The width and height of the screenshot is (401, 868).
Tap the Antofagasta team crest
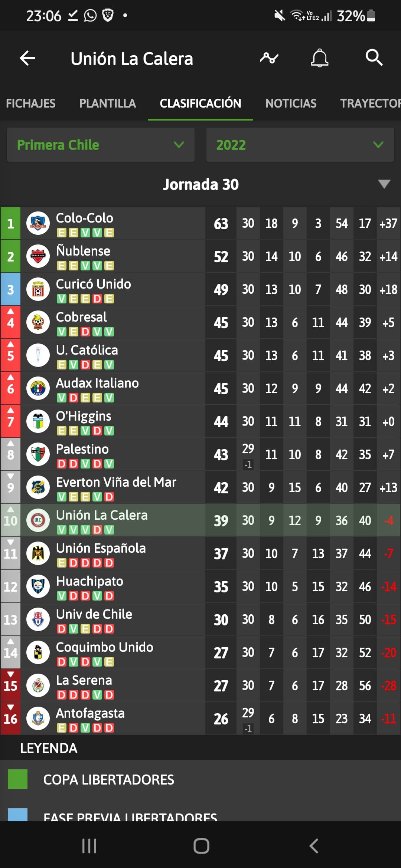[38, 719]
